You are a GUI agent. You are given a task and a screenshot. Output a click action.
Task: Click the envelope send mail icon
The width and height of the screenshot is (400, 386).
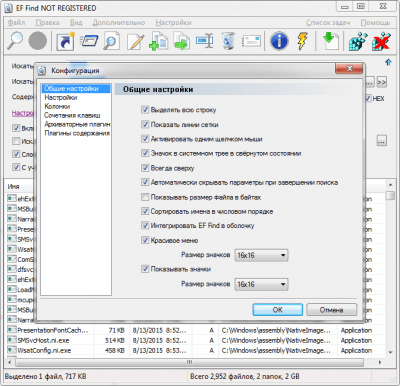(x=251, y=41)
